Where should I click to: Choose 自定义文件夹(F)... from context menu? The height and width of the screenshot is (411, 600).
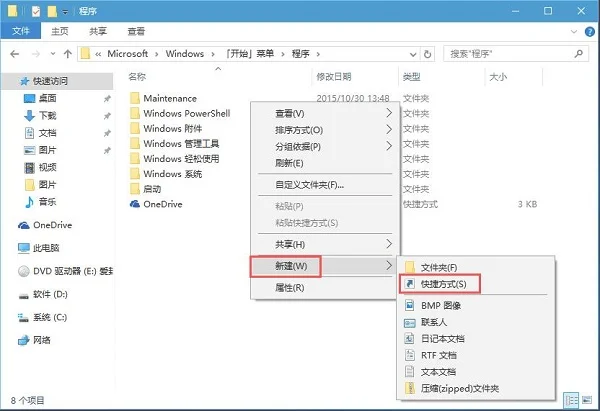click(325, 185)
